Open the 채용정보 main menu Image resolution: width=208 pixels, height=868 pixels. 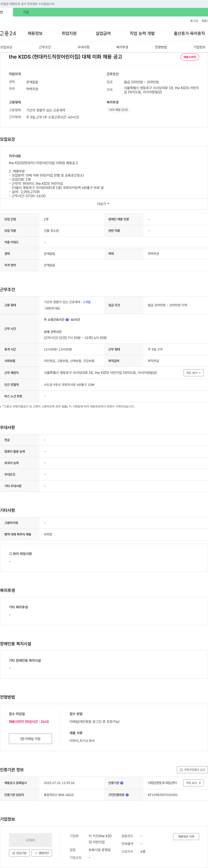tap(35, 33)
